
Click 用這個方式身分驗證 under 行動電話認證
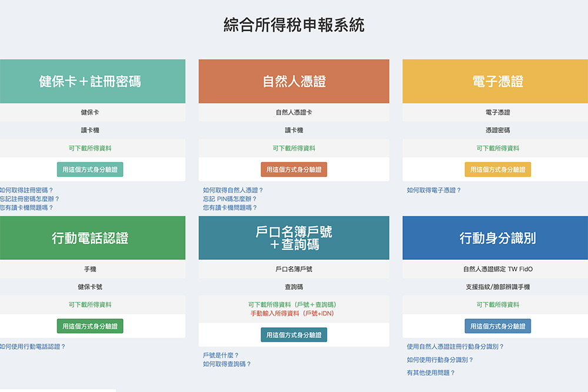pos(92,326)
